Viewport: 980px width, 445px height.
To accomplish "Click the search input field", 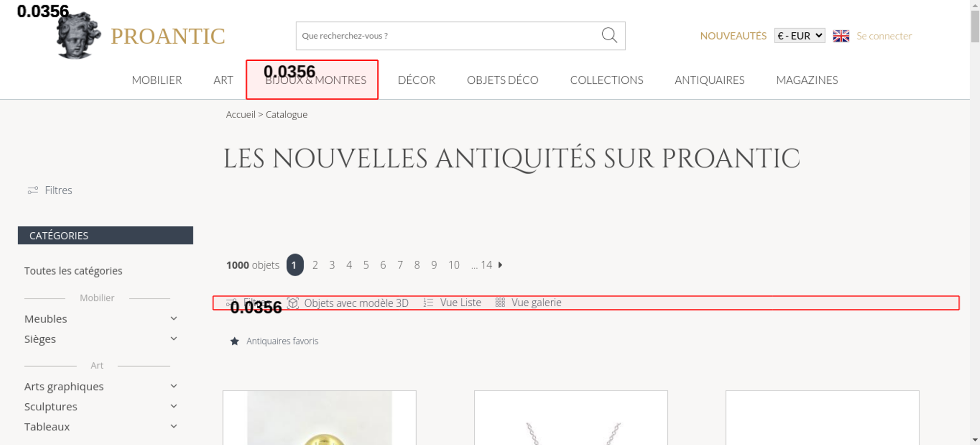I will click(x=446, y=36).
